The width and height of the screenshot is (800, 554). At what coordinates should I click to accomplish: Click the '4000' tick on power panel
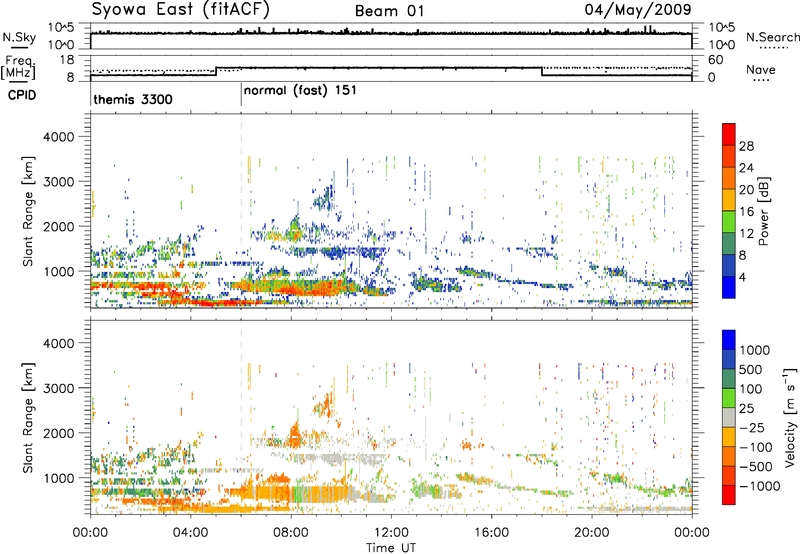point(58,137)
